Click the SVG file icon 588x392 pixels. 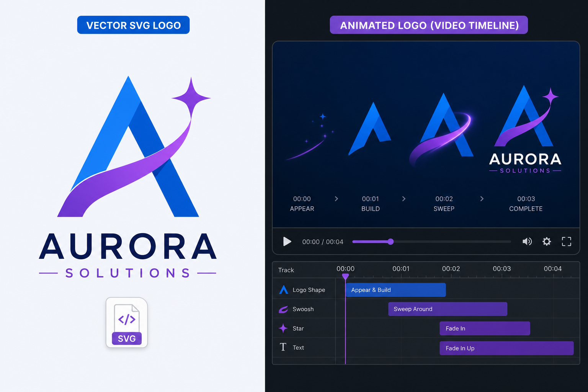coord(127,323)
